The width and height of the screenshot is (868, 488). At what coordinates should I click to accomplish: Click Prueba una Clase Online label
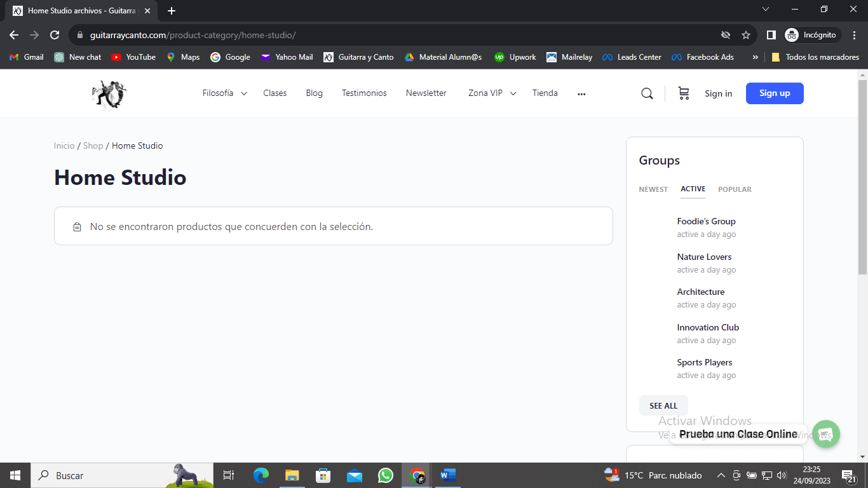738,434
